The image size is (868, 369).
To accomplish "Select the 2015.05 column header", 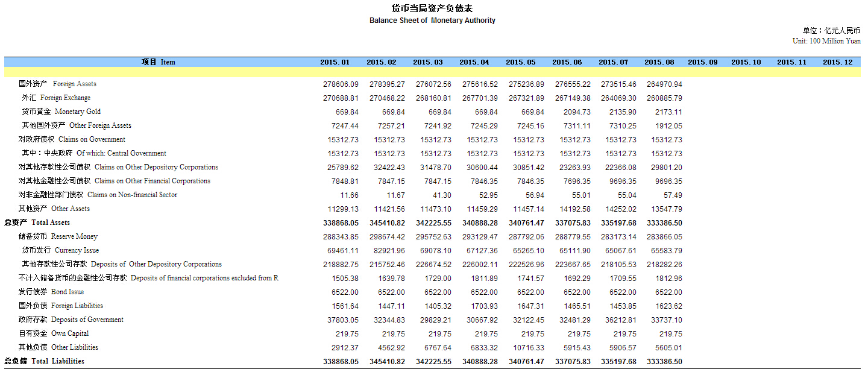I will (521, 62).
